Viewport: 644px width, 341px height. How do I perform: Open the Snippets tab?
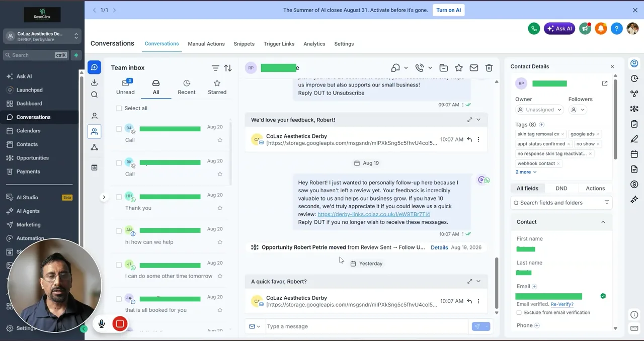tap(244, 44)
